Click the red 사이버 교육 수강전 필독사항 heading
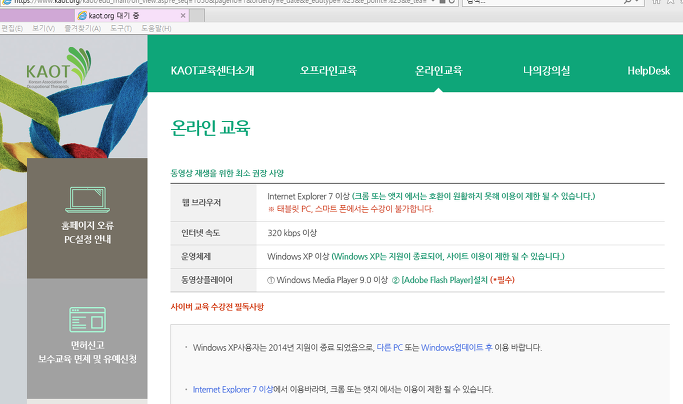 point(217,307)
